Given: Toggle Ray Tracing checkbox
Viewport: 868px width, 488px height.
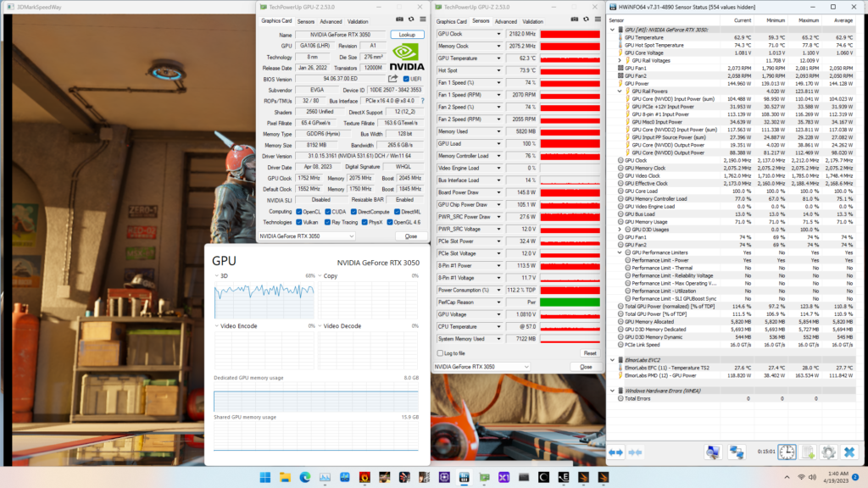Looking at the screenshot, I should pyautogui.click(x=327, y=223).
